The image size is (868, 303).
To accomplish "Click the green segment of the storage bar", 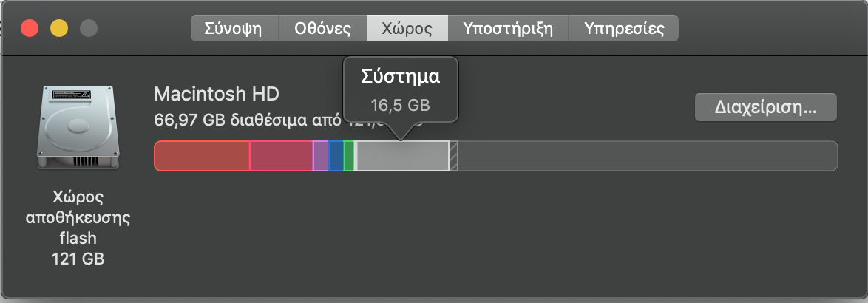I will [349, 156].
